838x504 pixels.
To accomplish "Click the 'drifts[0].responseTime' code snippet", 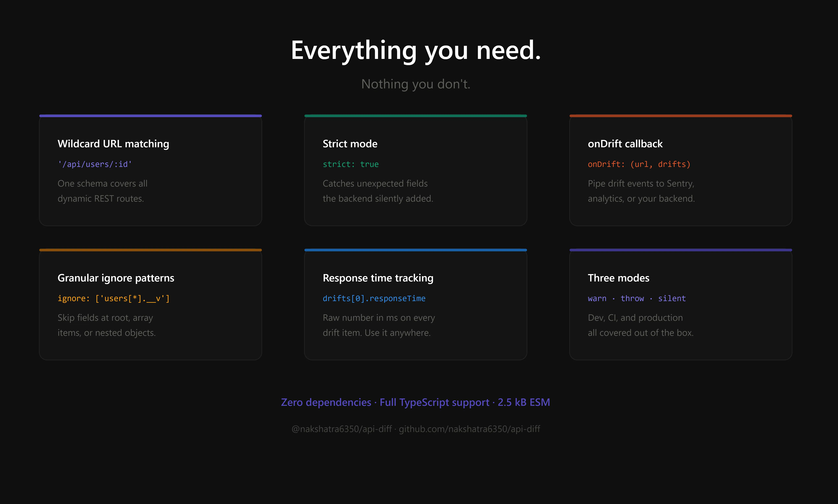I will pos(374,298).
